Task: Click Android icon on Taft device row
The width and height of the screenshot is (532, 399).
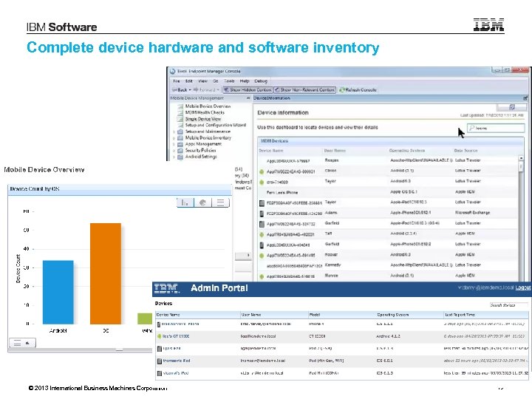Action: 262,234
